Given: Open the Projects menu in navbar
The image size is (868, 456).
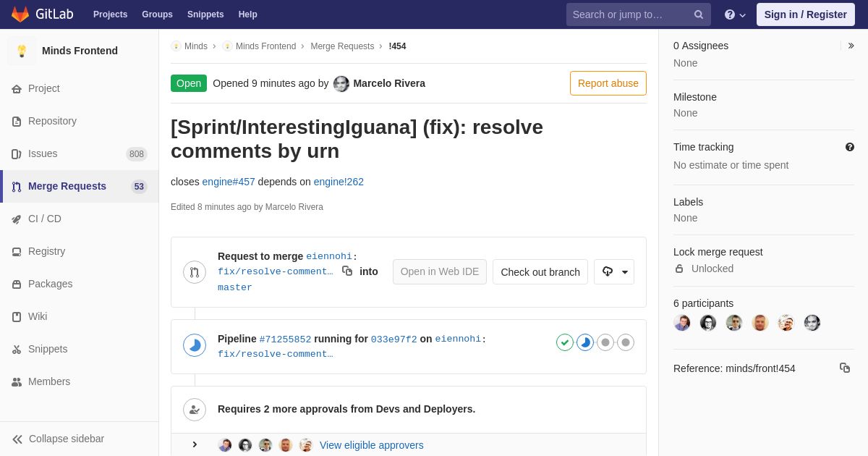Looking at the screenshot, I should click(110, 14).
